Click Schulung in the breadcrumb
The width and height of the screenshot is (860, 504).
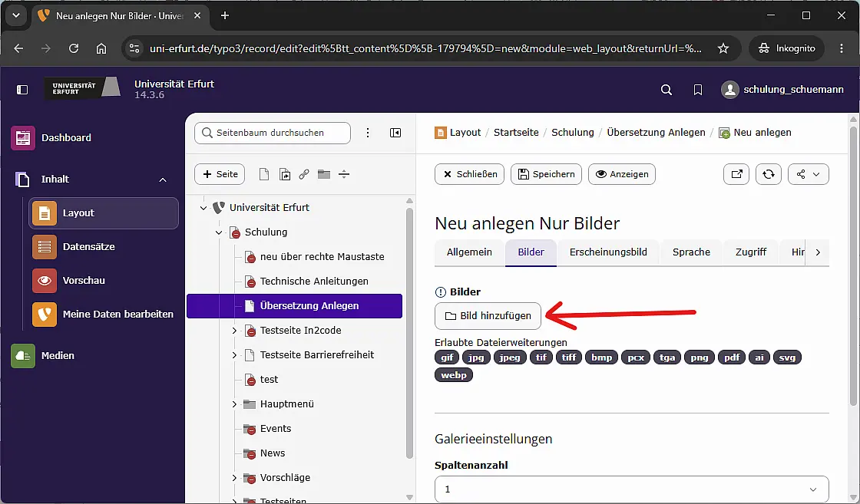point(573,133)
